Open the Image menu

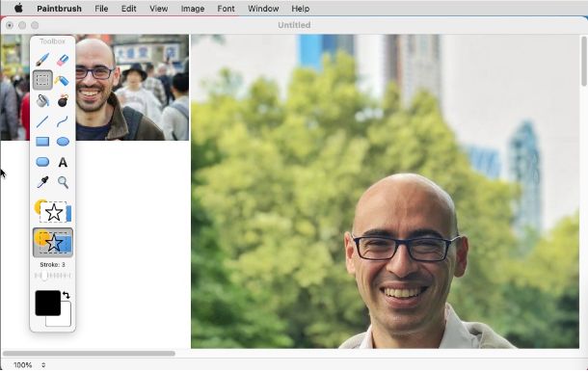(193, 9)
